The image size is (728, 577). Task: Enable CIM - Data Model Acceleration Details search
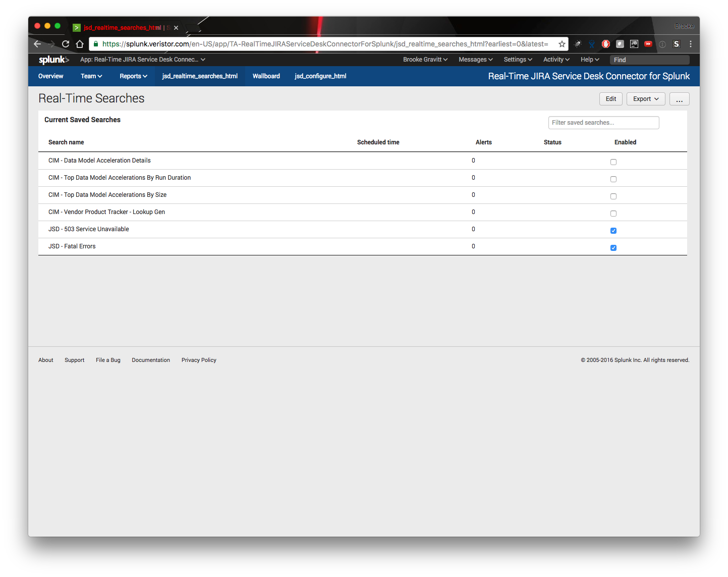(613, 162)
